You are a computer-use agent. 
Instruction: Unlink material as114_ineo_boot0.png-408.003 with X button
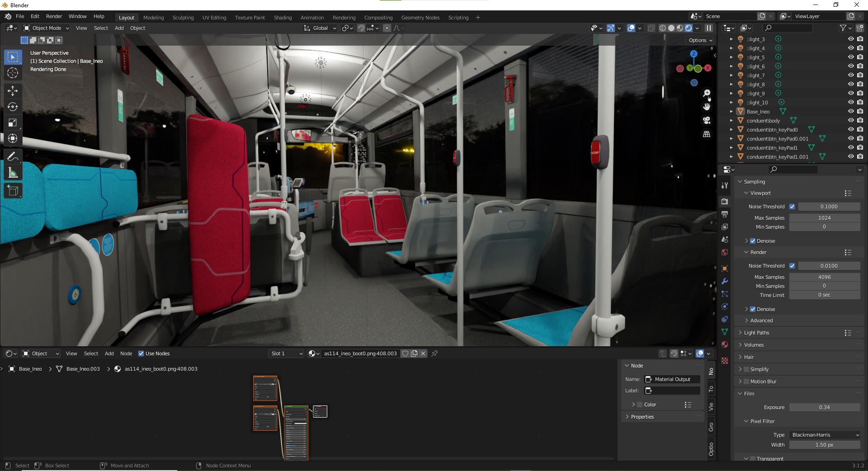pyautogui.click(x=423, y=353)
